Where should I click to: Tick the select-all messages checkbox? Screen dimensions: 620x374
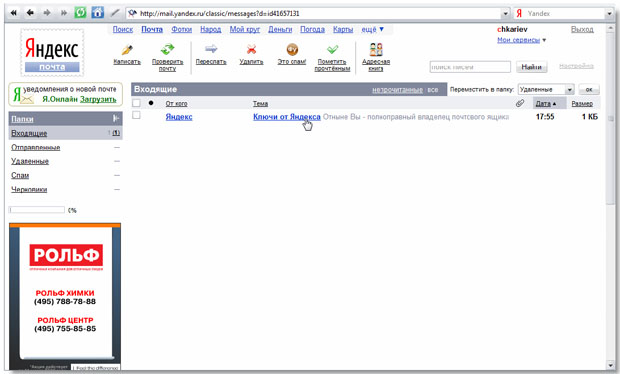tap(136, 103)
